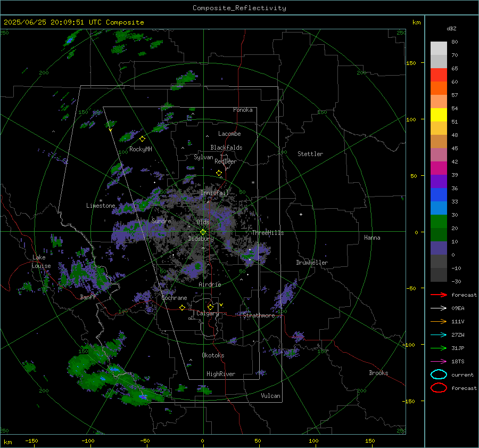Click the Innisfail town label
The image size is (479, 448).
tap(215, 193)
